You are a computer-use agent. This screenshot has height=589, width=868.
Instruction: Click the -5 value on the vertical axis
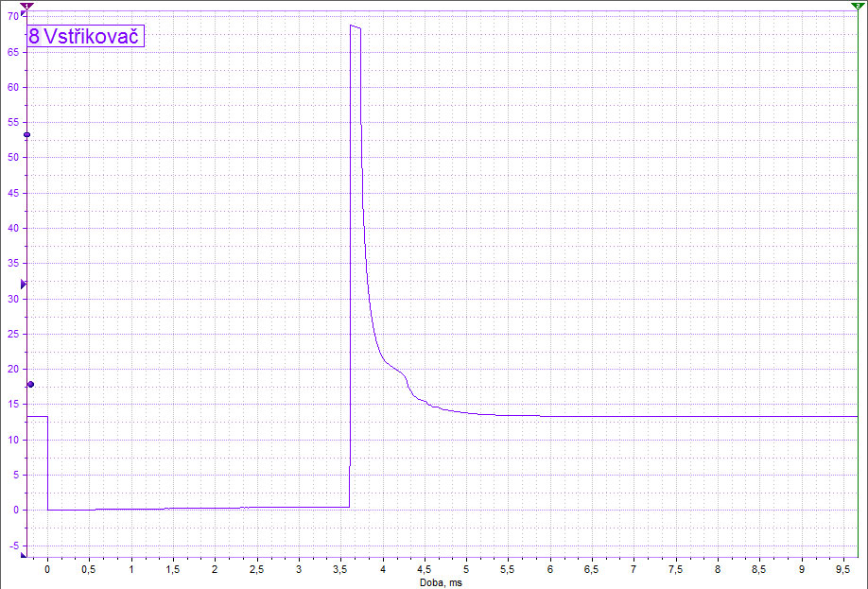coord(13,546)
